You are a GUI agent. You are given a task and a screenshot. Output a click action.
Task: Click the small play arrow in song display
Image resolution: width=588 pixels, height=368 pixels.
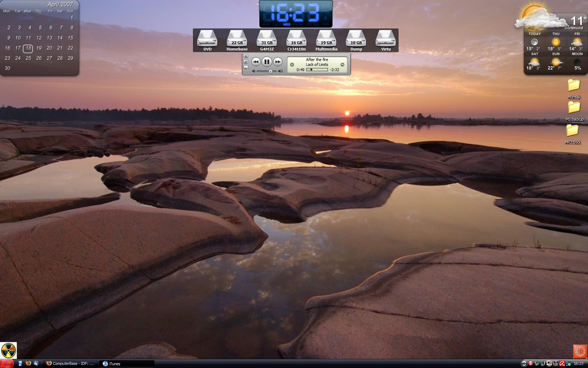[292, 64]
